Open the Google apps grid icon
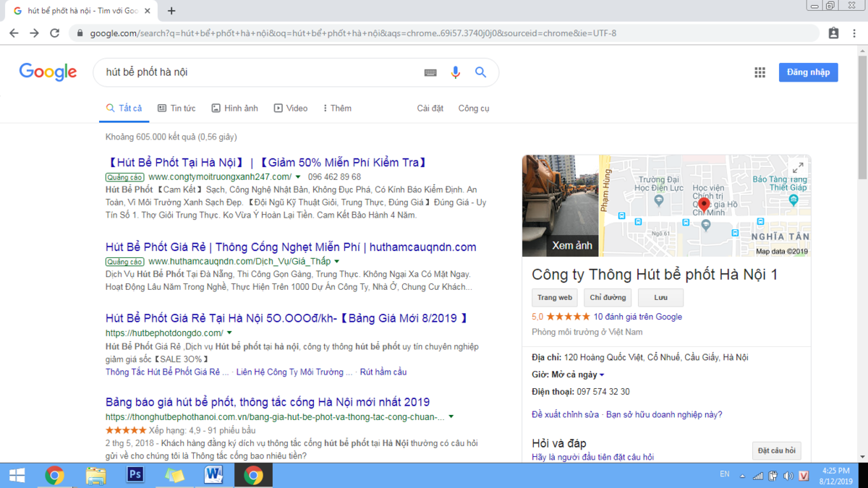 759,72
